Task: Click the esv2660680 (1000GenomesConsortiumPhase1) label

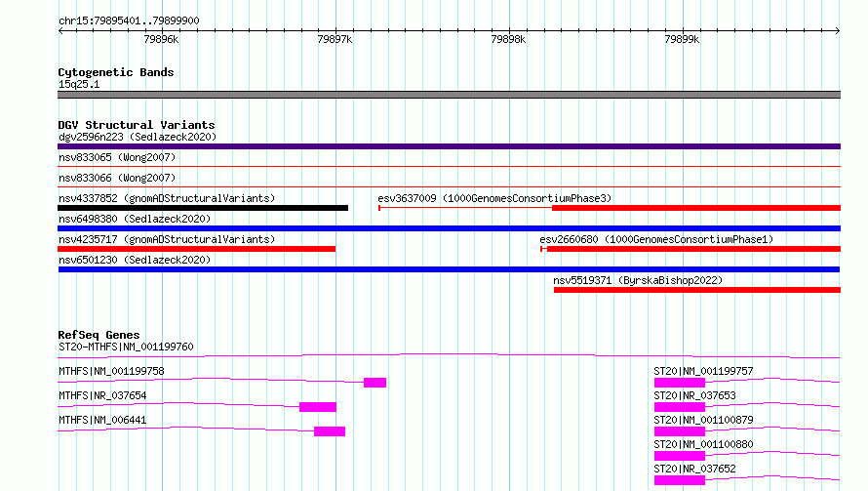Action: click(x=656, y=239)
